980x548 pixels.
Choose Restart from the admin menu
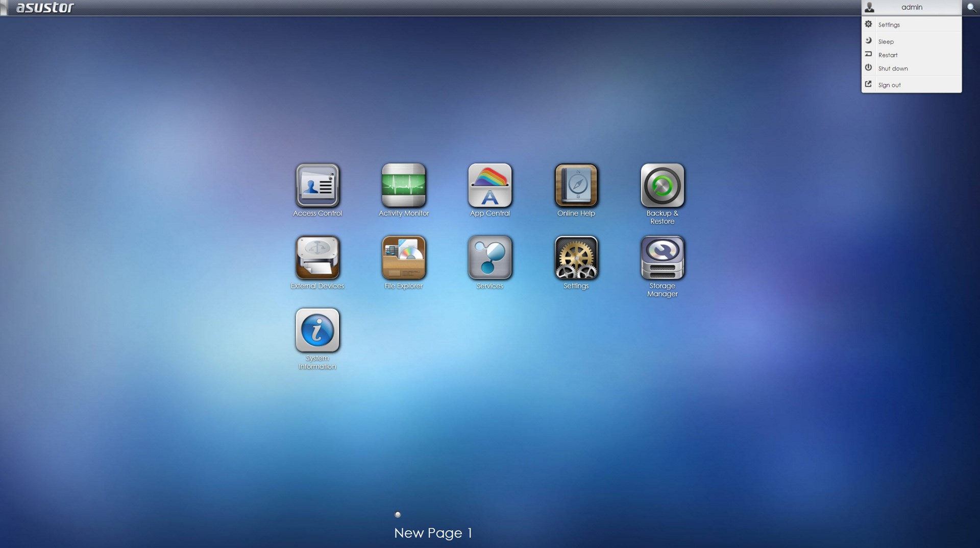coord(912,55)
